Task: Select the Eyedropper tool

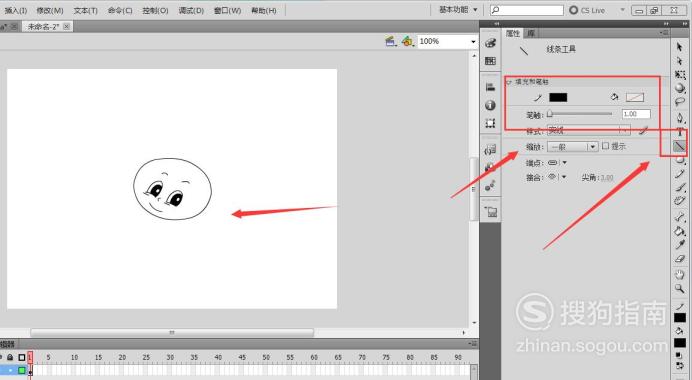Action: 680,245
